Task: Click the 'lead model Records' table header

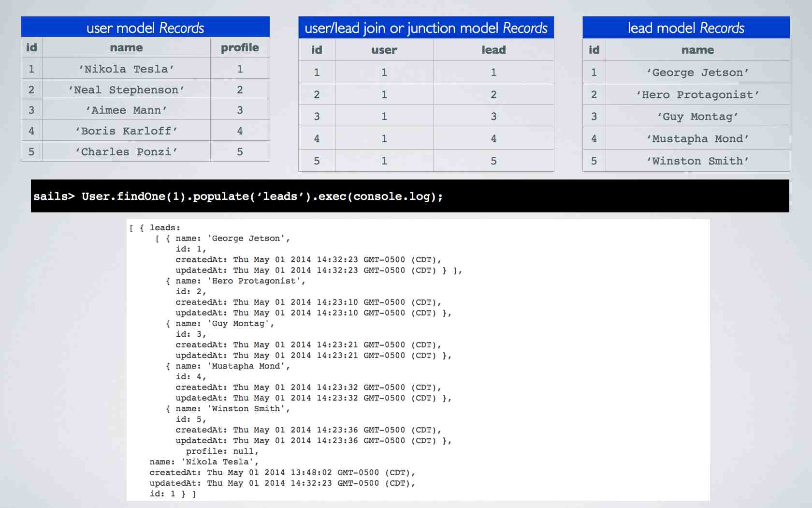Action: (x=686, y=28)
